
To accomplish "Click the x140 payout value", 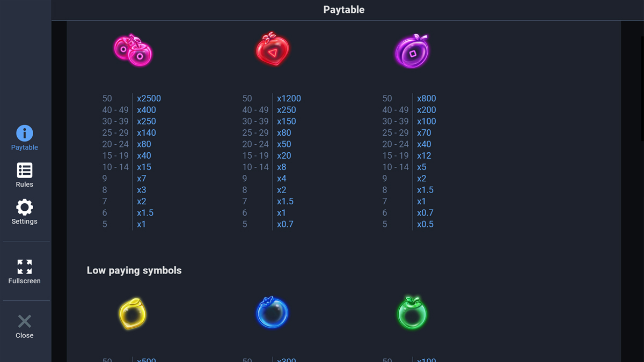I will click(147, 133).
